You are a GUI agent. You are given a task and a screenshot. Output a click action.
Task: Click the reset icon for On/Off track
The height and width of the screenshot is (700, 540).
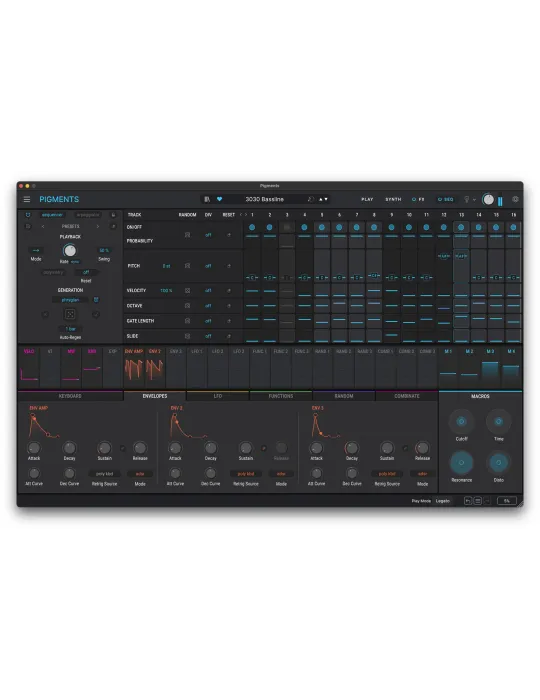(229, 235)
